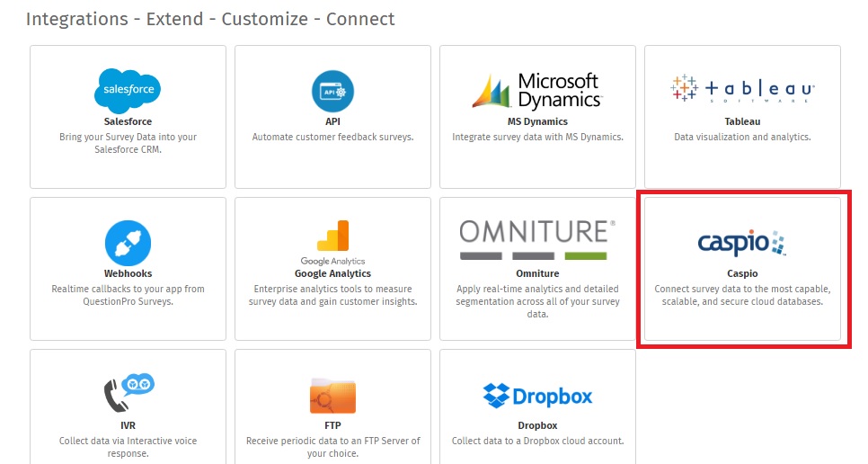Open the Webhooks plug icon
The height and width of the screenshot is (464, 868).
coord(128,243)
